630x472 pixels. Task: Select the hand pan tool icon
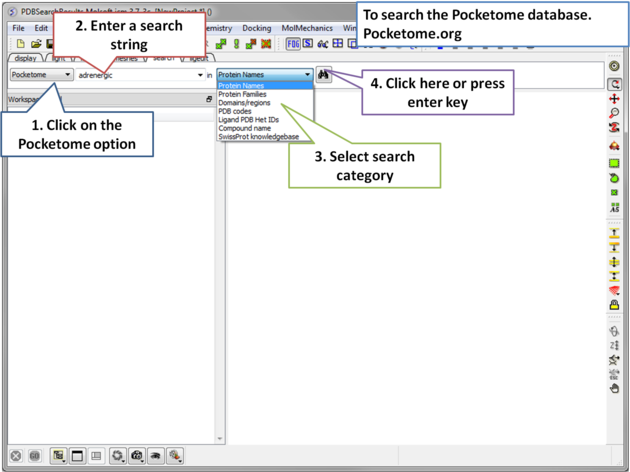[614, 388]
